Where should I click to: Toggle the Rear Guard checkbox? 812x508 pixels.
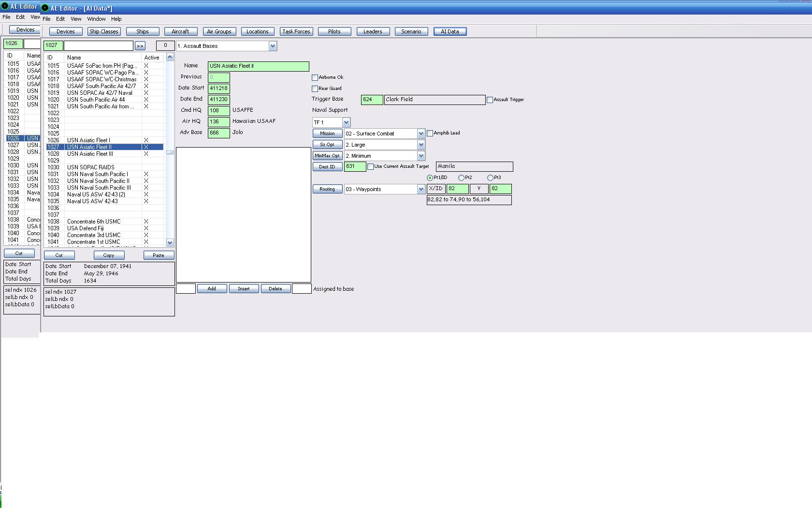(315, 89)
